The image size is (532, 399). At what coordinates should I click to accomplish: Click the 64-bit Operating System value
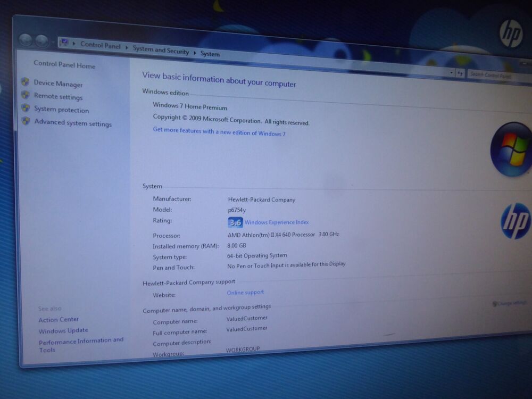[x=257, y=255]
